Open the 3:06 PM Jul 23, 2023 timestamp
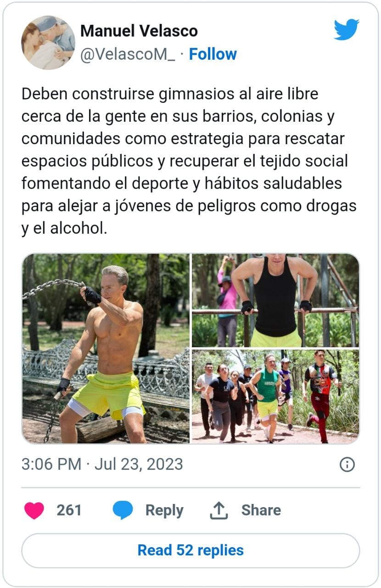This screenshot has height=588, width=381. (x=102, y=464)
